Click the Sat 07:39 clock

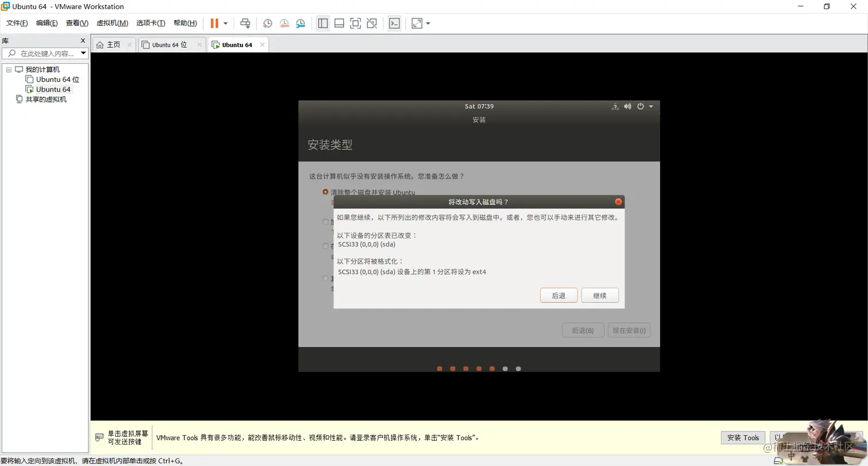point(479,106)
